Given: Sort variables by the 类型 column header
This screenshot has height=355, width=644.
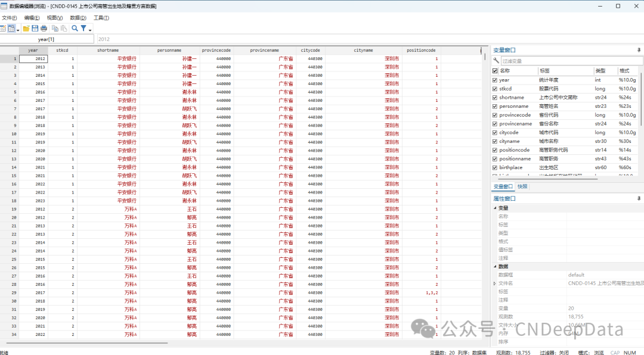Looking at the screenshot, I should (x=600, y=71).
